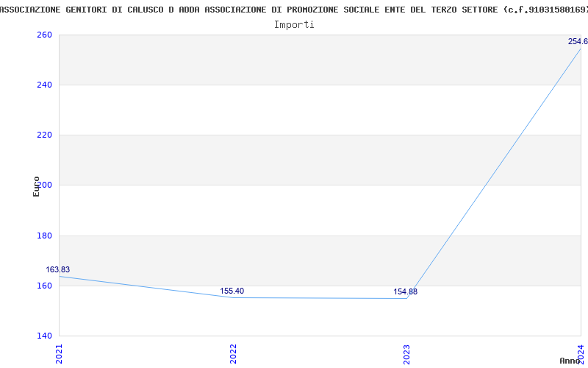Click the 154.88 data label for 2023

(x=406, y=291)
